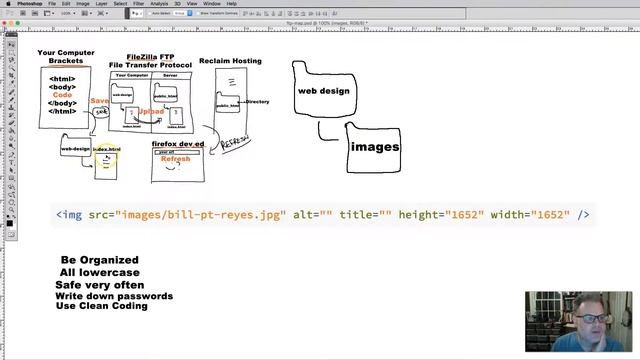Select the Hand tool
Image resolution: width=640 pixels, height=360 pixels.
[11, 202]
